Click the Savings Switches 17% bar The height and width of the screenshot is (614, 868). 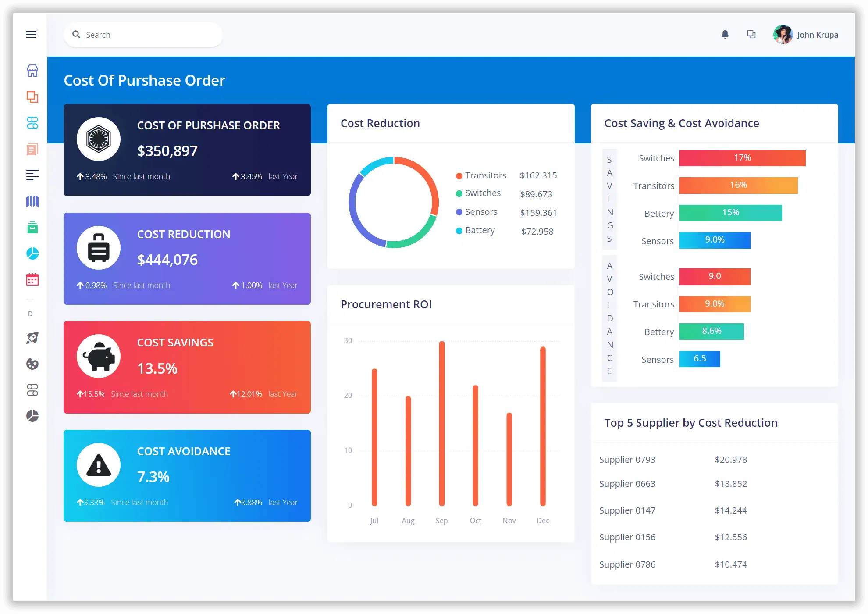click(x=743, y=158)
